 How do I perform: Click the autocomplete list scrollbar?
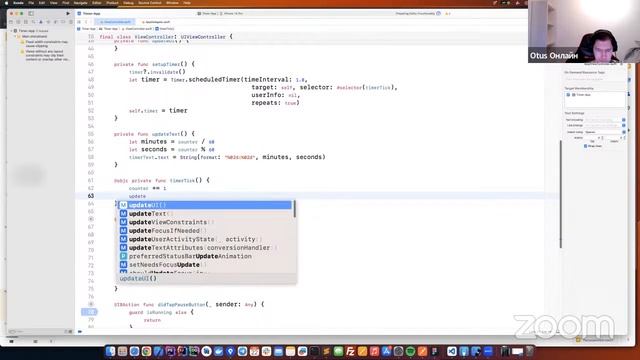(x=294, y=209)
